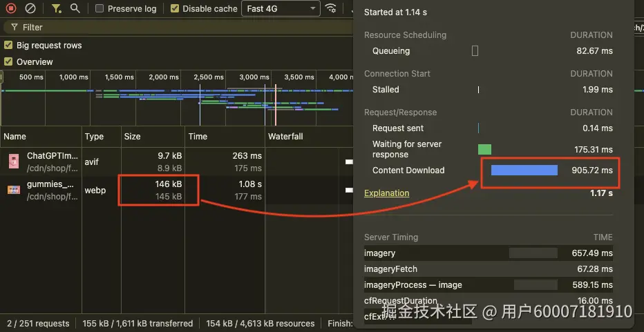This screenshot has height=332, width=644.
Task: Select the gummies_... request name
Action: coord(50,184)
